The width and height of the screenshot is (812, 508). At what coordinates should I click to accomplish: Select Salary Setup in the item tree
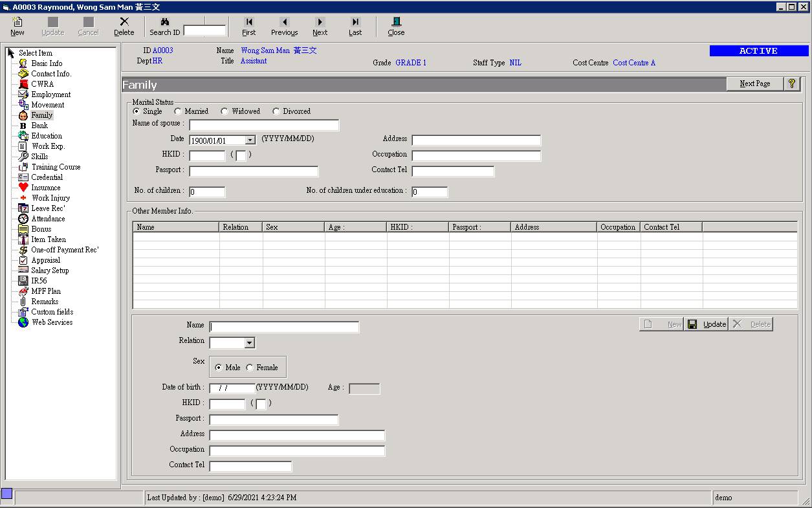click(x=50, y=271)
